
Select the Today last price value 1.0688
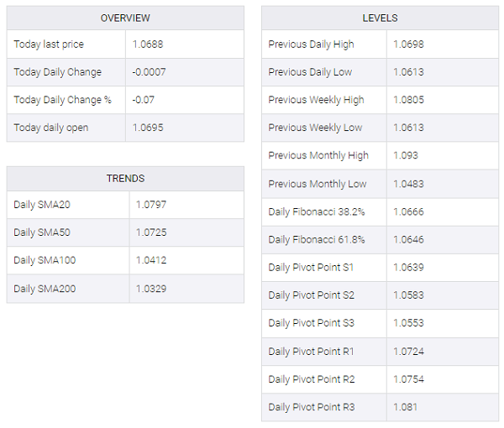149,44
